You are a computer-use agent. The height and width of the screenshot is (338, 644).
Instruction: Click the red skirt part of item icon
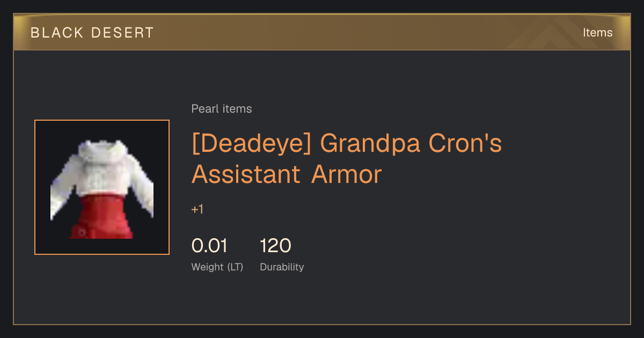102,217
